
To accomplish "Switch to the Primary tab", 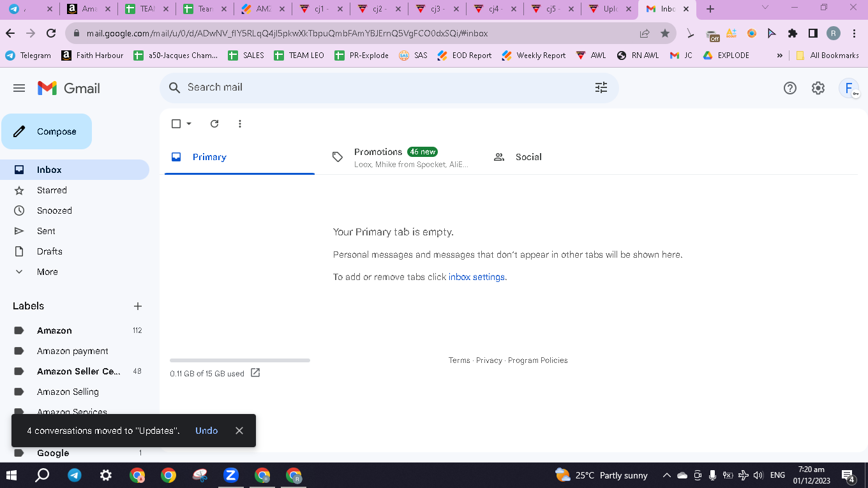I will pyautogui.click(x=239, y=157).
